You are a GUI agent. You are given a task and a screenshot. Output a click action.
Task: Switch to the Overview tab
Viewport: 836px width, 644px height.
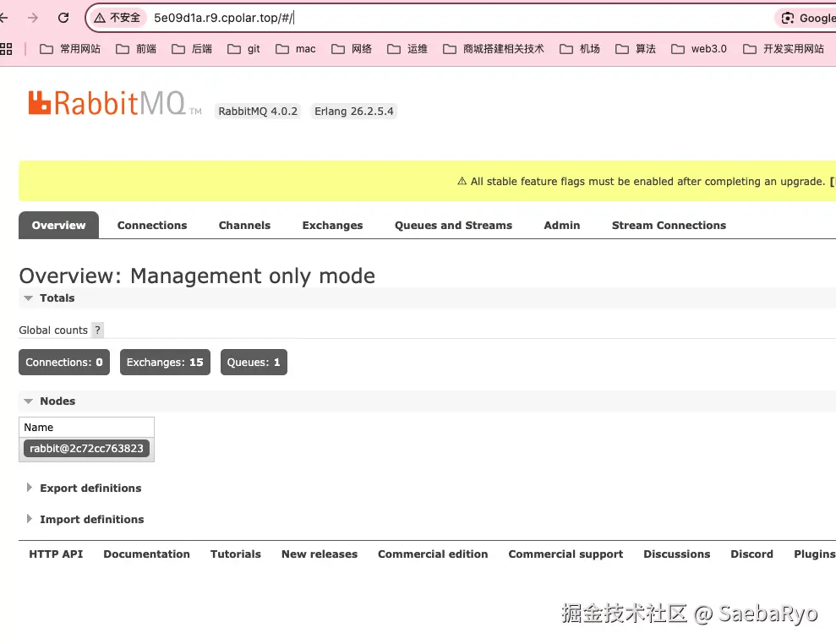(x=58, y=225)
